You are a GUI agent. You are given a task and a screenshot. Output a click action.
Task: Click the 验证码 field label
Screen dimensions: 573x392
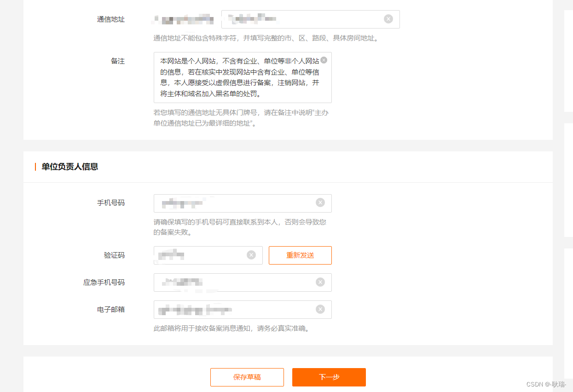coord(115,255)
